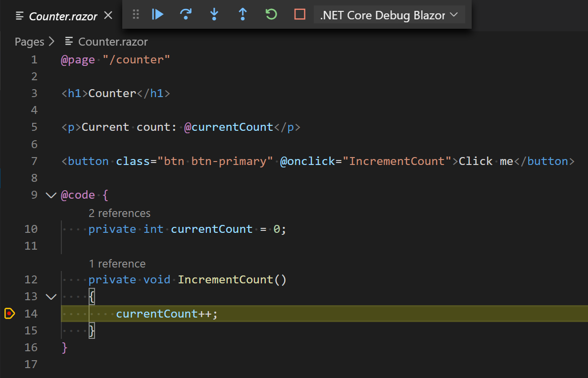Viewport: 588px width, 378px height.
Task: Click the Step Out icon
Action: pos(243,14)
